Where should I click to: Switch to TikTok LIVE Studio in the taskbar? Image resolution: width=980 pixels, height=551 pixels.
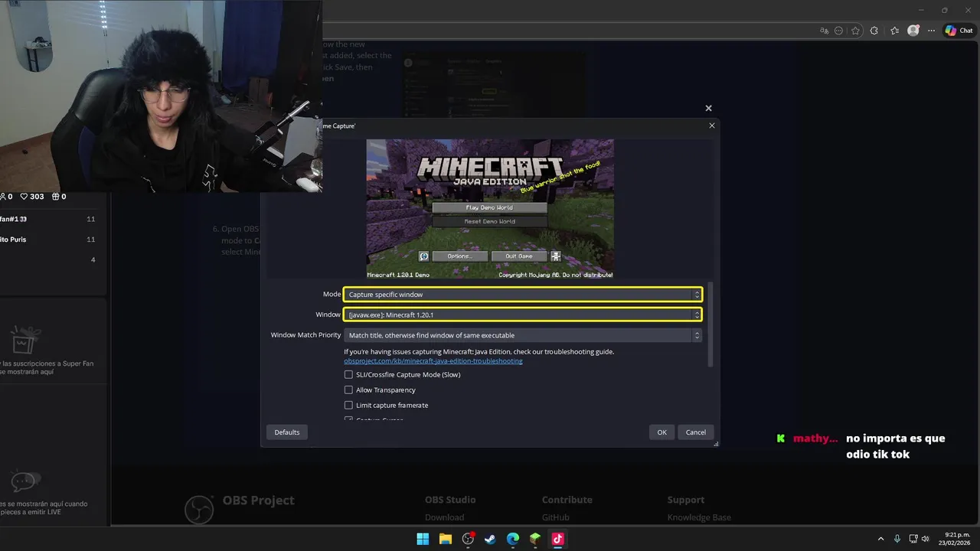557,539
